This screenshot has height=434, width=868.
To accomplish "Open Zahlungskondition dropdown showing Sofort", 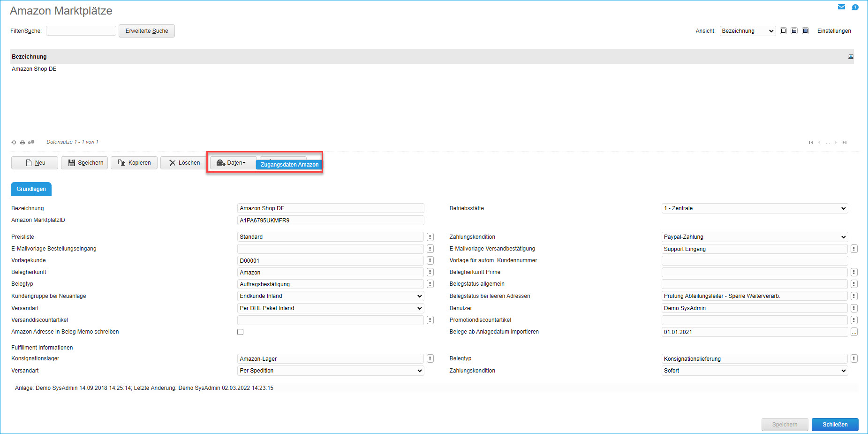I will coord(755,371).
